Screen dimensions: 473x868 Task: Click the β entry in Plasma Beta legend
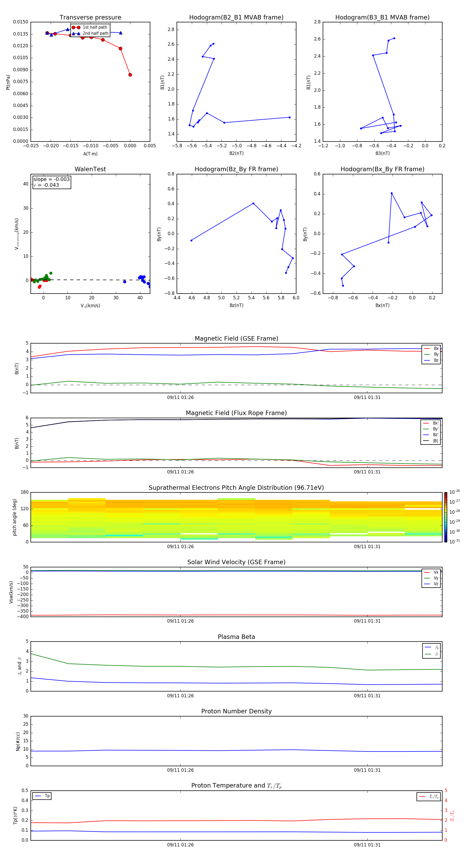431,654
